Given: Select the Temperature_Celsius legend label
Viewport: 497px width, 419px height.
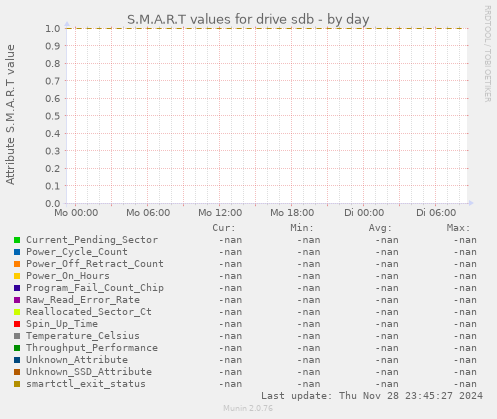Looking at the screenshot, I should pos(83,336).
